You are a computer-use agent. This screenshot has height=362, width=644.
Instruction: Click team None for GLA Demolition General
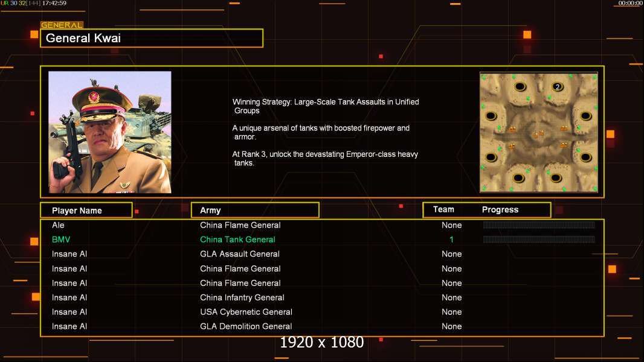click(451, 326)
